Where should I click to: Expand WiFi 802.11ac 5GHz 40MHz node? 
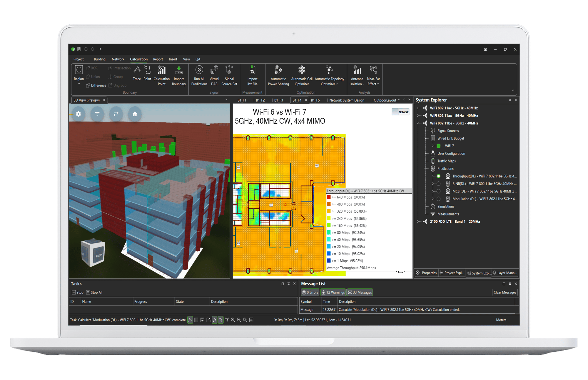(418, 108)
